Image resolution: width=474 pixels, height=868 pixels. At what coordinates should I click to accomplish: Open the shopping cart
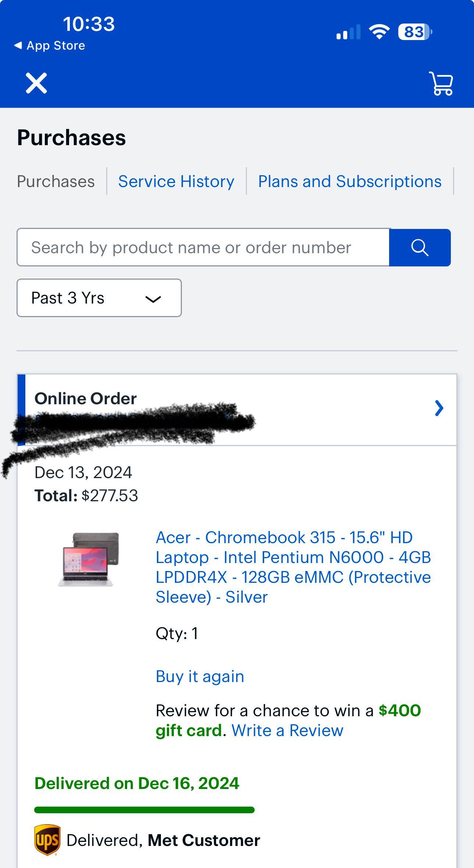[x=441, y=84]
